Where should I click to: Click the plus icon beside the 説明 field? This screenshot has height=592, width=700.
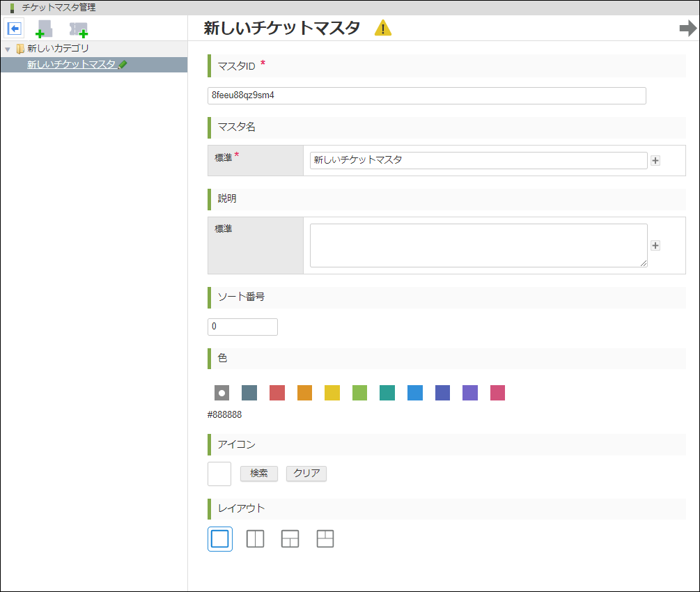[655, 245]
